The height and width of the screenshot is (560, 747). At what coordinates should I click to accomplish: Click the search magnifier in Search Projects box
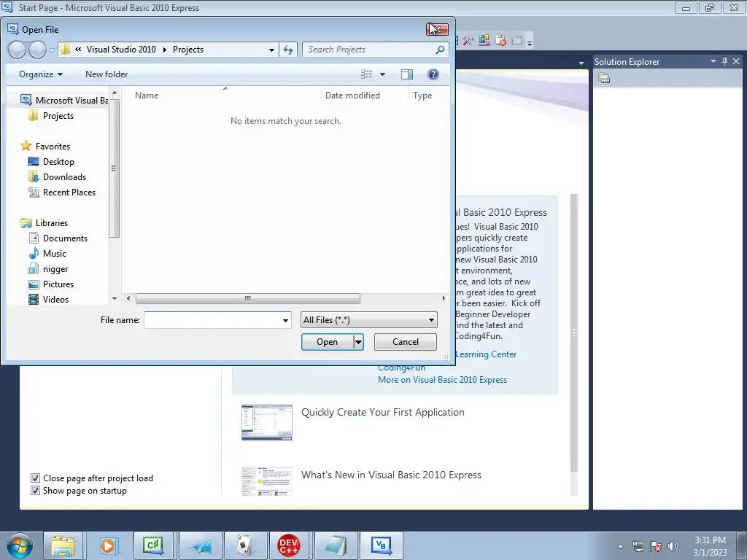(440, 50)
